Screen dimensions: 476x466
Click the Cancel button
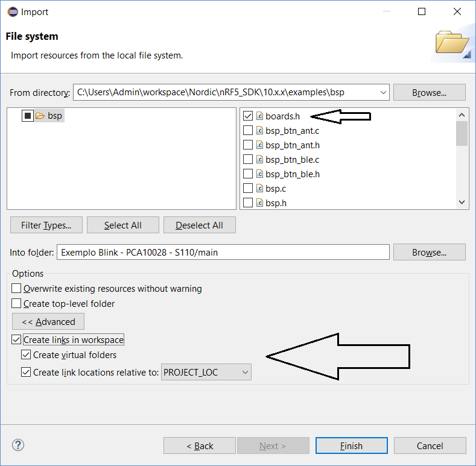coord(430,446)
